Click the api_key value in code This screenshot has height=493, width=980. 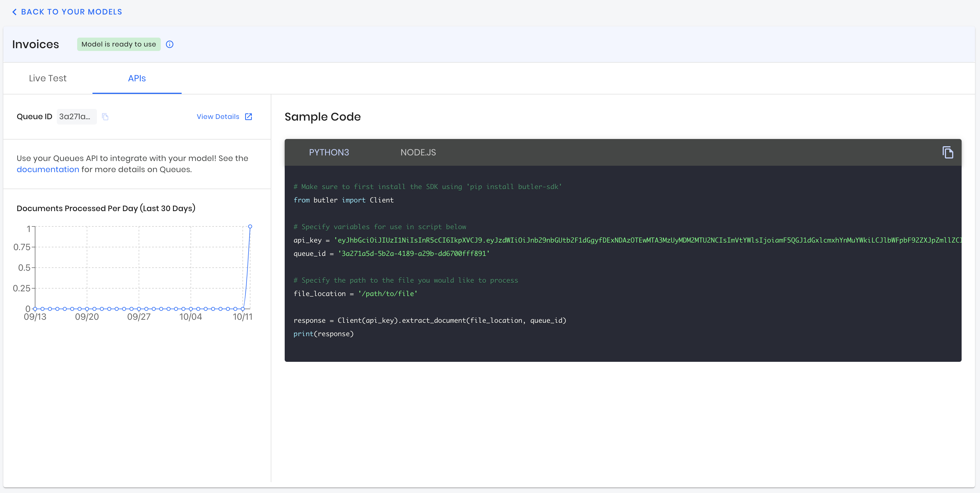pyautogui.click(x=647, y=240)
